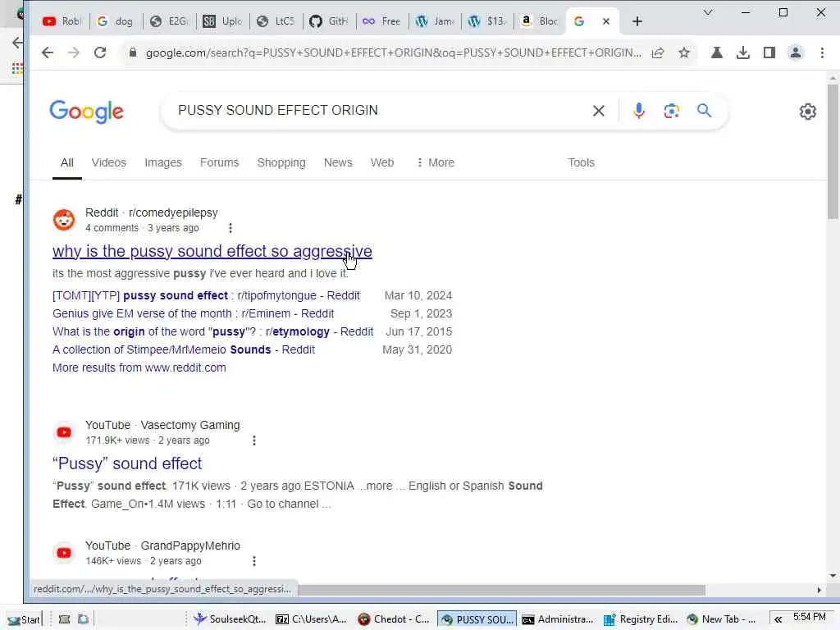Select the Shopping search filter
The width and height of the screenshot is (840, 630).
[x=281, y=163]
